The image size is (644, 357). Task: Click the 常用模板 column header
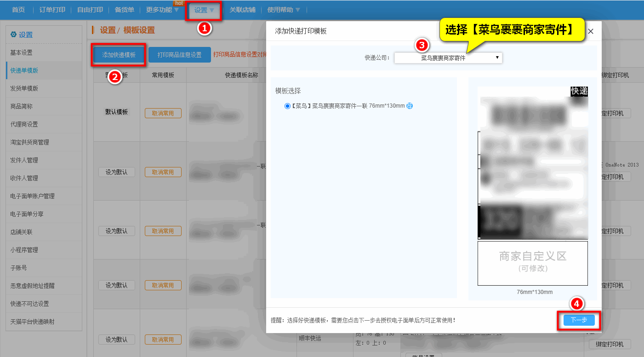coord(163,75)
